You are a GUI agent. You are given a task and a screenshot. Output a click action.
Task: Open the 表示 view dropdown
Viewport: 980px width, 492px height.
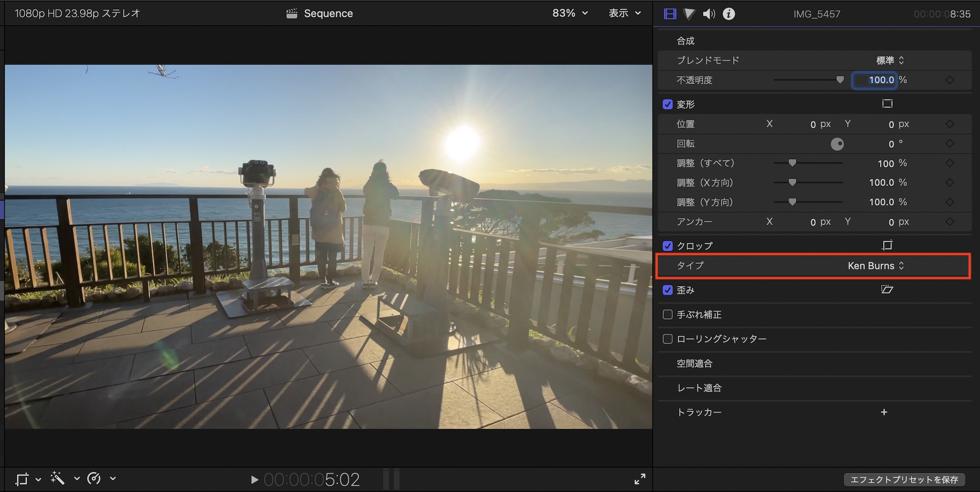click(x=625, y=13)
